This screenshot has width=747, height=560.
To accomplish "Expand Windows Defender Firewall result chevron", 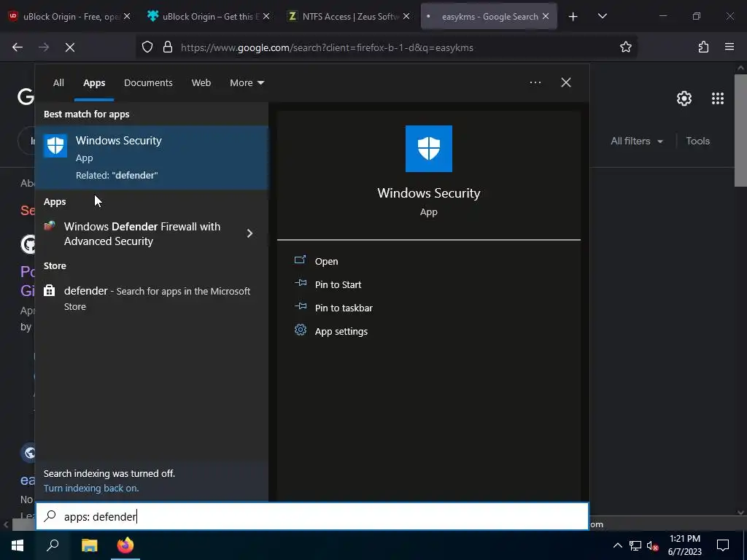I will click(249, 233).
